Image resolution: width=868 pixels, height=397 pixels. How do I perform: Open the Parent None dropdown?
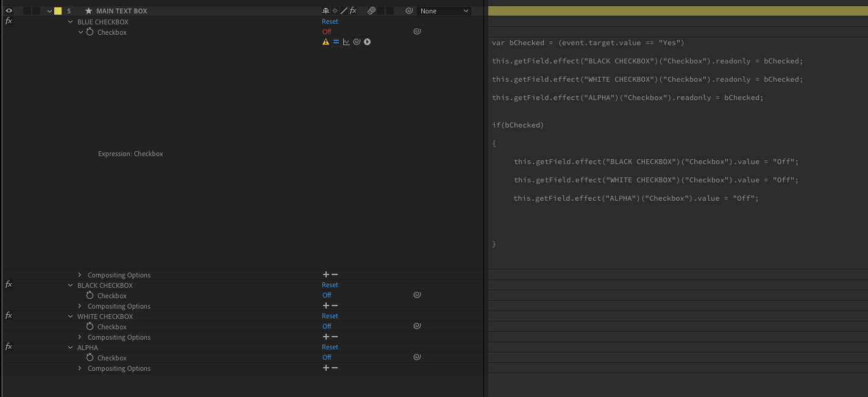click(445, 11)
